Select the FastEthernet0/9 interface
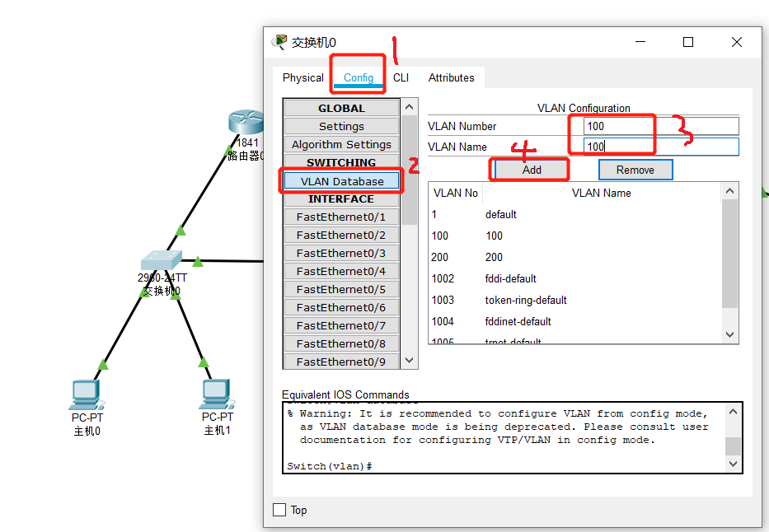The image size is (769, 532). [340, 362]
